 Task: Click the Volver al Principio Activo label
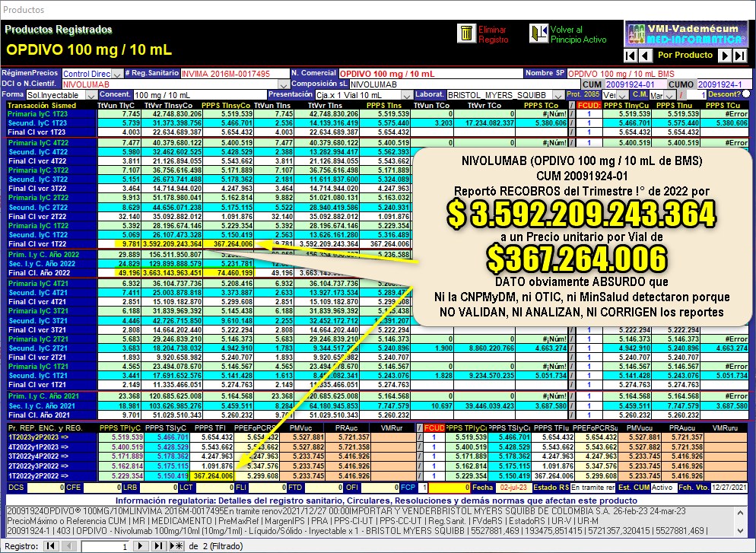[579, 35]
